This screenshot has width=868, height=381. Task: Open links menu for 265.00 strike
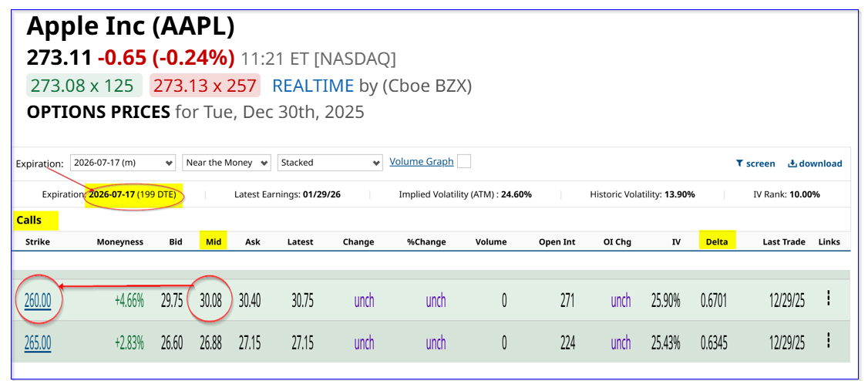point(828,340)
